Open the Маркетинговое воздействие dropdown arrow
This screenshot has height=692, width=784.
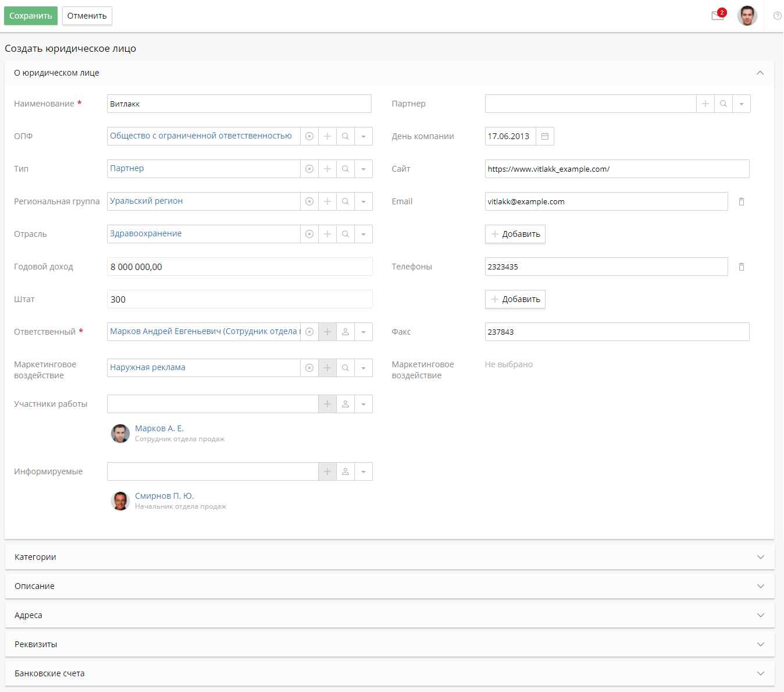pos(364,368)
